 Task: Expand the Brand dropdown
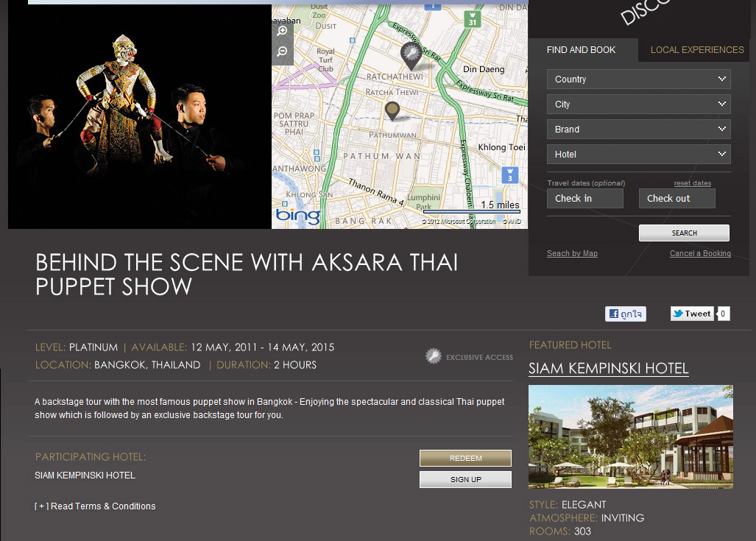638,130
